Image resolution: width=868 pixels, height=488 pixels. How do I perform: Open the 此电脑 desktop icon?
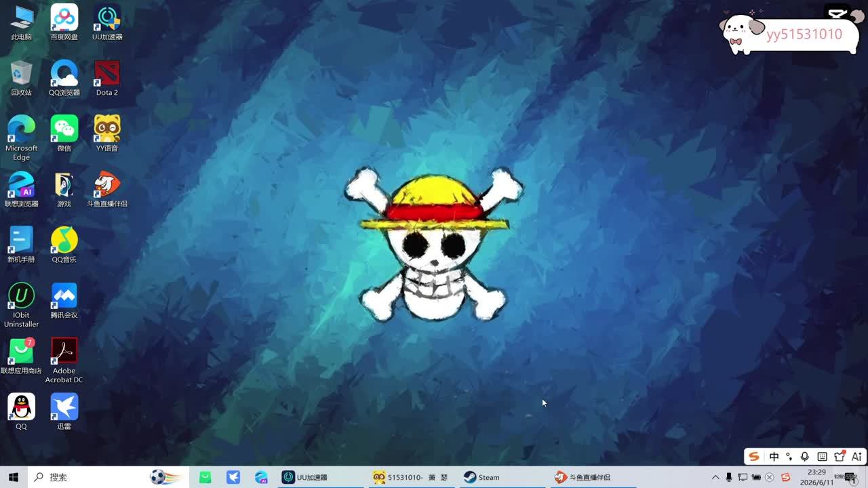click(x=21, y=22)
